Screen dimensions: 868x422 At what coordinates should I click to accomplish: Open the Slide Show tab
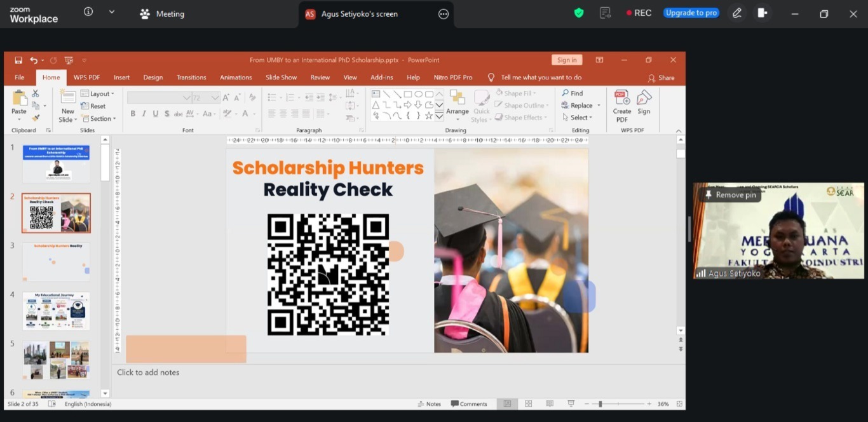coord(281,77)
